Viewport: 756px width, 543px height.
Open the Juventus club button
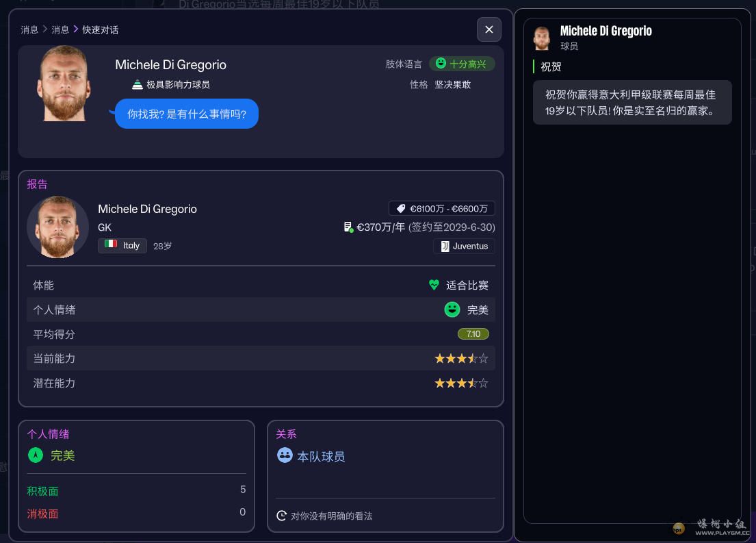(x=464, y=247)
